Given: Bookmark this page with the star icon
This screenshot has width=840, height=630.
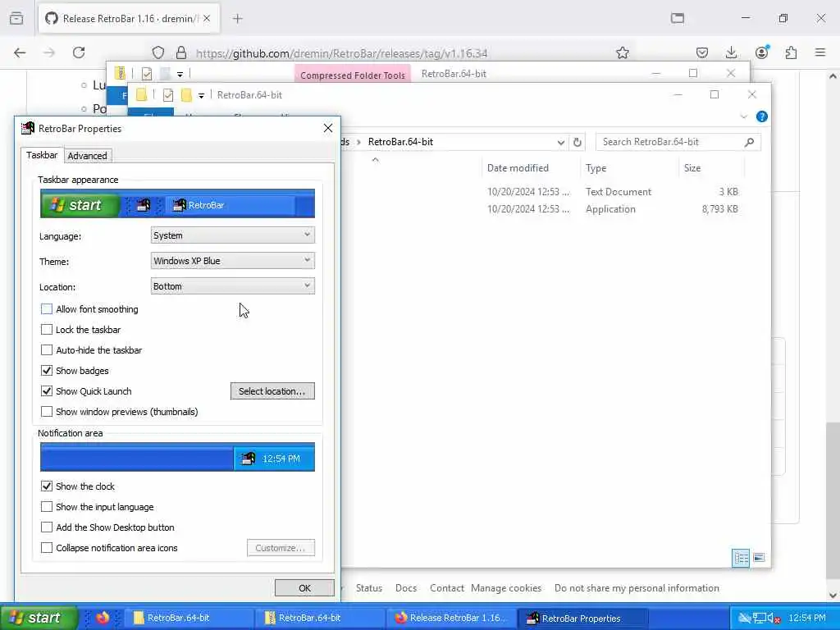Looking at the screenshot, I should (622, 52).
